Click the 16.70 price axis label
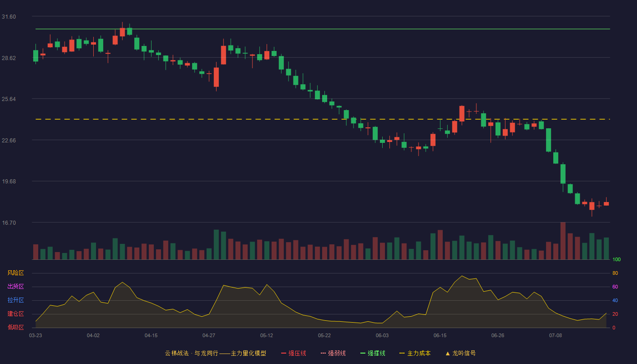637x364 pixels. point(9,223)
